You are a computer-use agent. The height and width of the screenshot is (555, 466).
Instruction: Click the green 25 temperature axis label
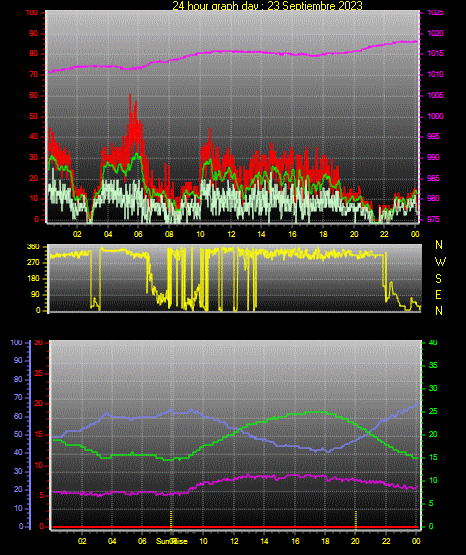tap(433, 411)
